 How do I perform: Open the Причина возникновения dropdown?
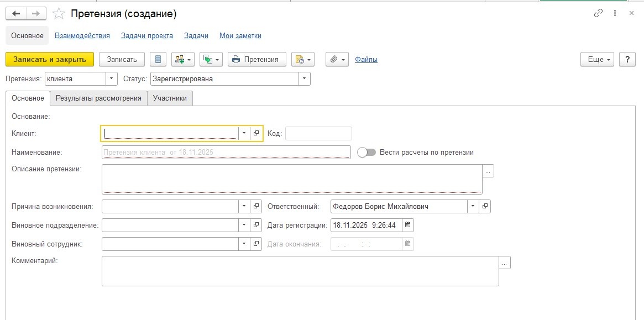(244, 206)
